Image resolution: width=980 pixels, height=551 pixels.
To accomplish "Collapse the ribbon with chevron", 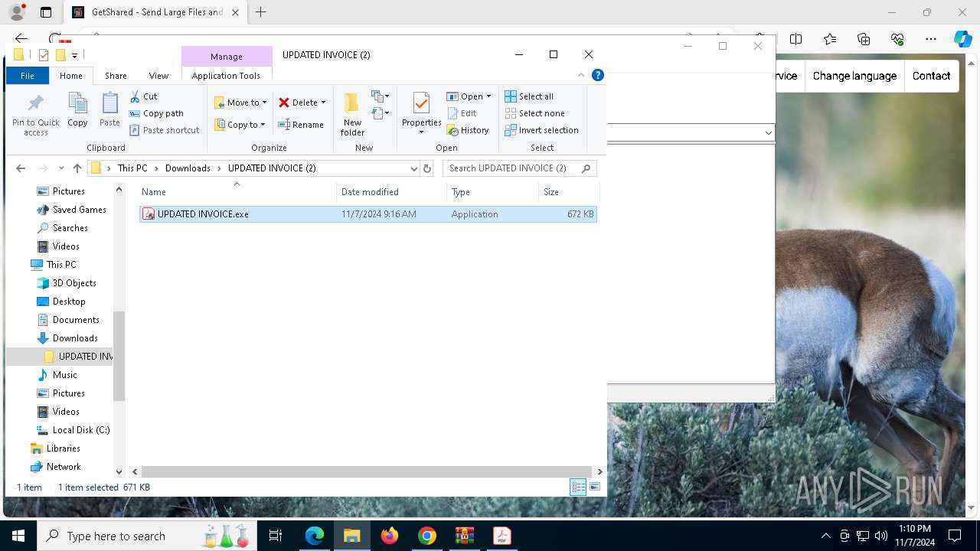I will pyautogui.click(x=581, y=75).
